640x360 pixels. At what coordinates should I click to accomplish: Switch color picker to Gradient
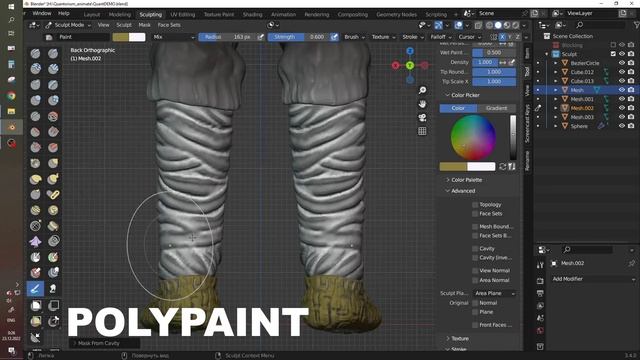coord(496,108)
